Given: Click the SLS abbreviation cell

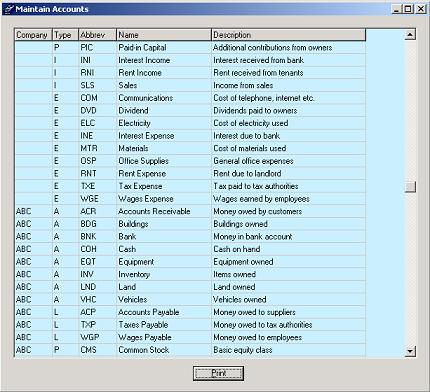Looking at the screenshot, I should click(x=97, y=85).
